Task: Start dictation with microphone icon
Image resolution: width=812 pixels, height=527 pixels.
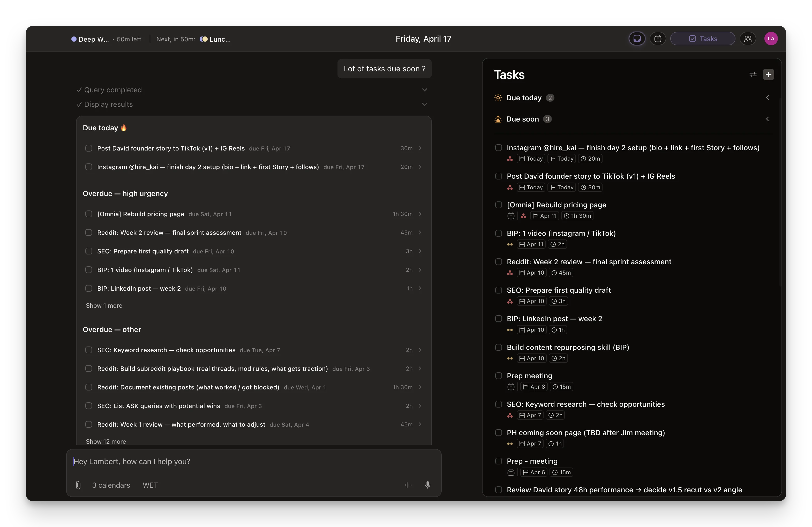Action: [x=427, y=485]
